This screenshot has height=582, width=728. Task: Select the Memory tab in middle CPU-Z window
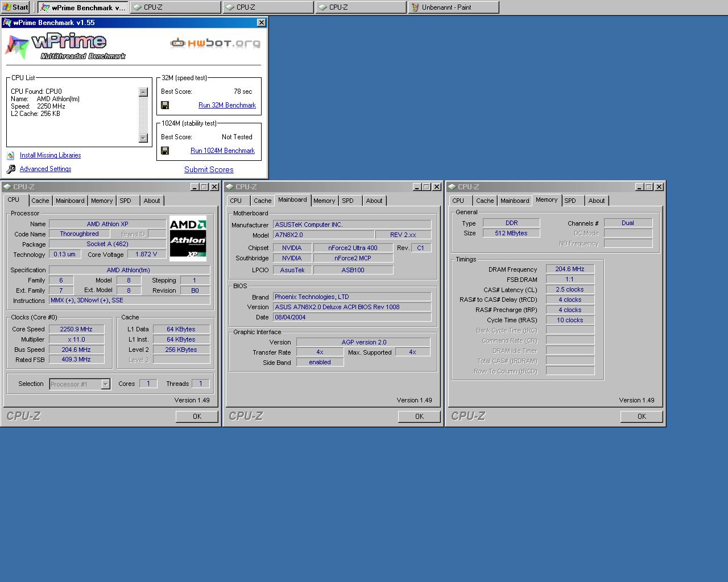tap(324, 201)
